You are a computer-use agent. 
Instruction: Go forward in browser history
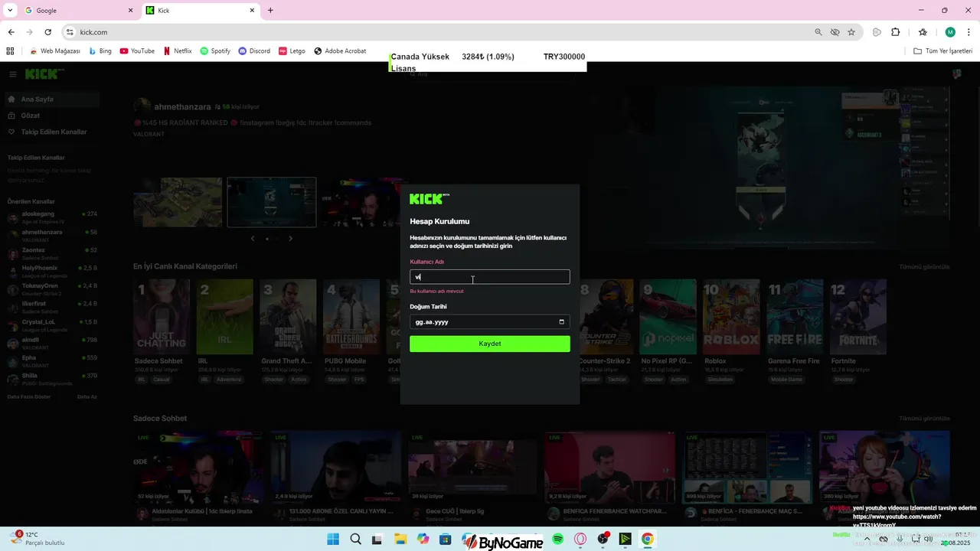pyautogui.click(x=30, y=32)
